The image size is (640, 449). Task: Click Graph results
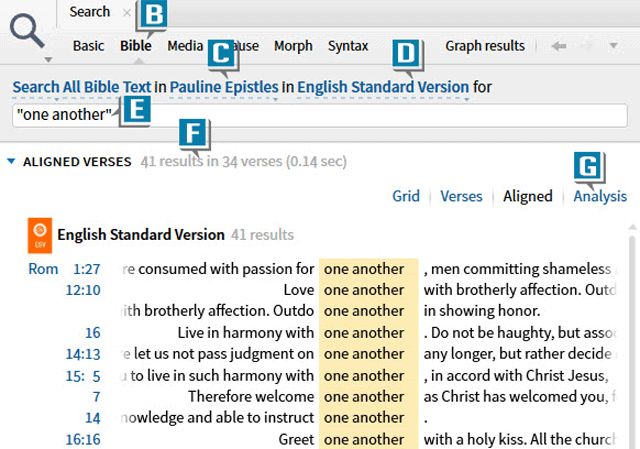484,46
